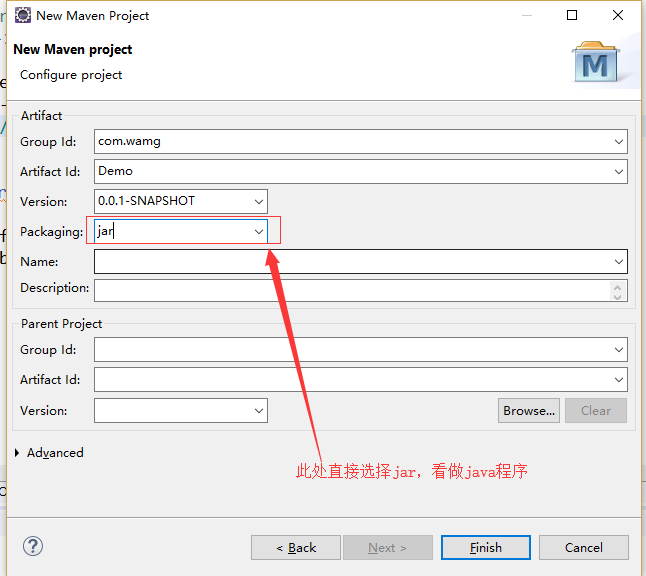Open the Artifact section Artifact Id dropdown arrow
The image size is (646, 576).
(x=618, y=171)
